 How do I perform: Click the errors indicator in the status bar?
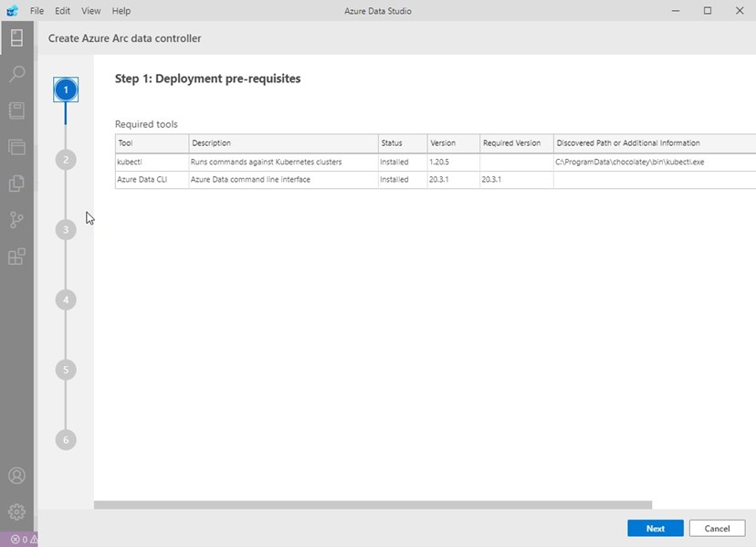click(x=19, y=540)
